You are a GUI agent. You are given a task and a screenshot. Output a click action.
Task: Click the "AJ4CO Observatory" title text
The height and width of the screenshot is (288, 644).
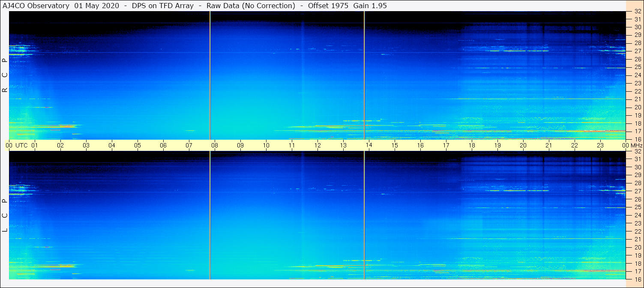[36, 6]
